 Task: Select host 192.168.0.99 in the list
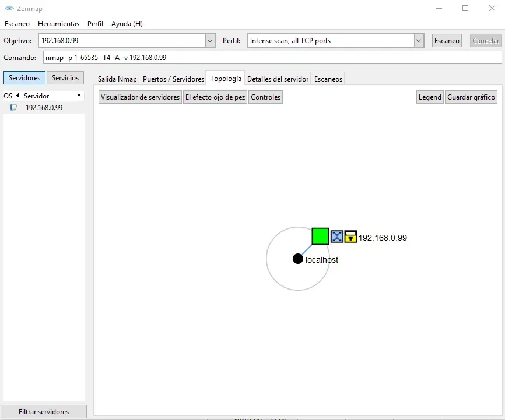[x=44, y=108]
